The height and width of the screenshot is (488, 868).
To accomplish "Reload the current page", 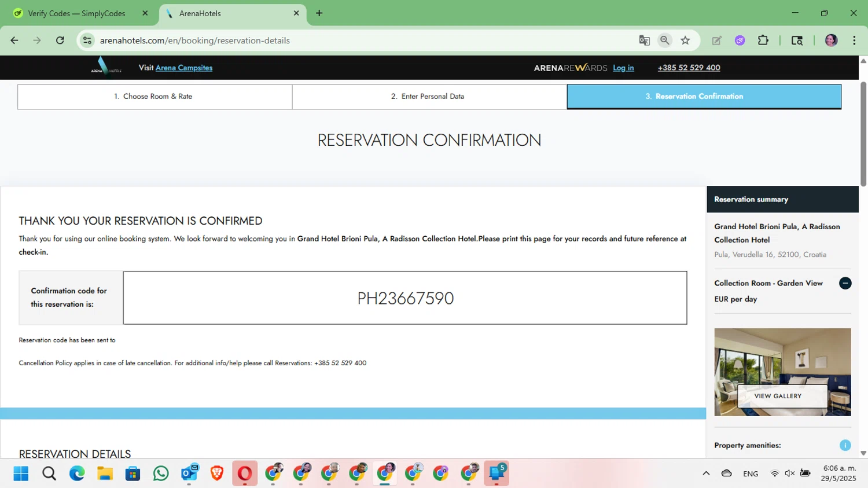I will pyautogui.click(x=60, y=41).
